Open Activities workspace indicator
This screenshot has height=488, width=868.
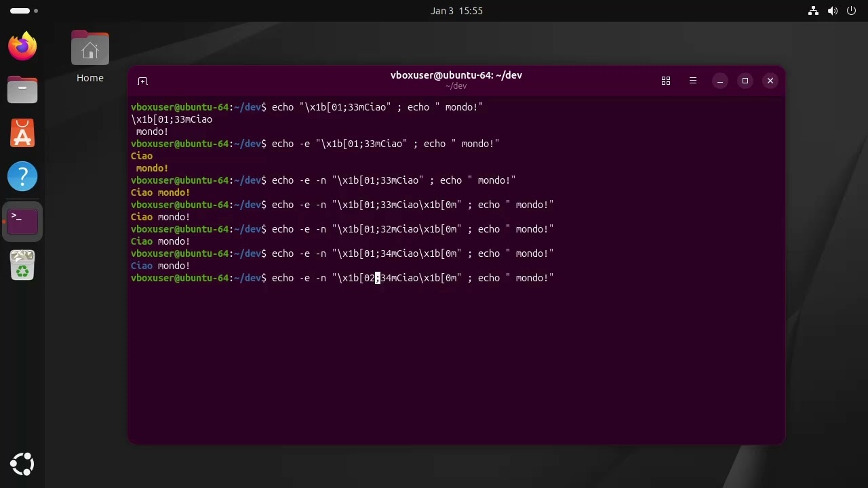coord(24,11)
